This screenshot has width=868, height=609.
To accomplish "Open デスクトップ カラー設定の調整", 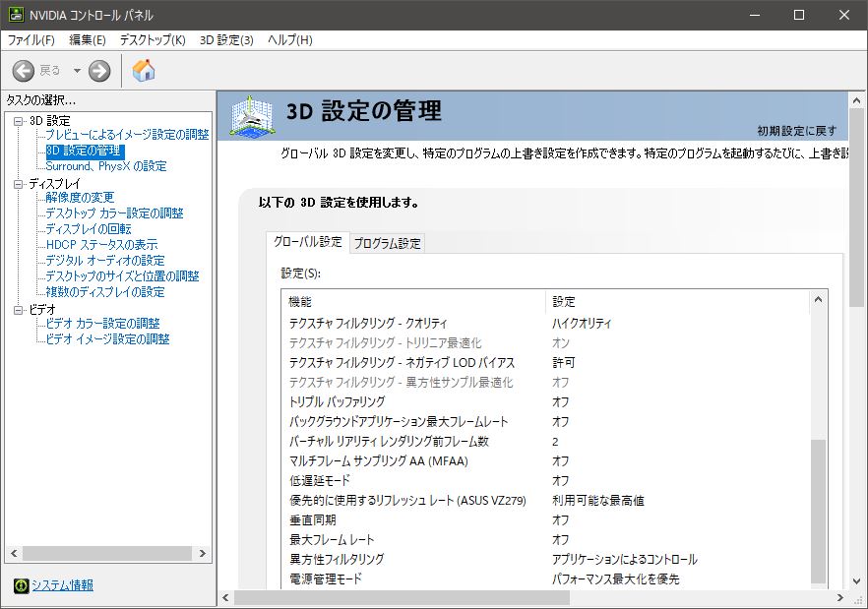I will tap(114, 213).
